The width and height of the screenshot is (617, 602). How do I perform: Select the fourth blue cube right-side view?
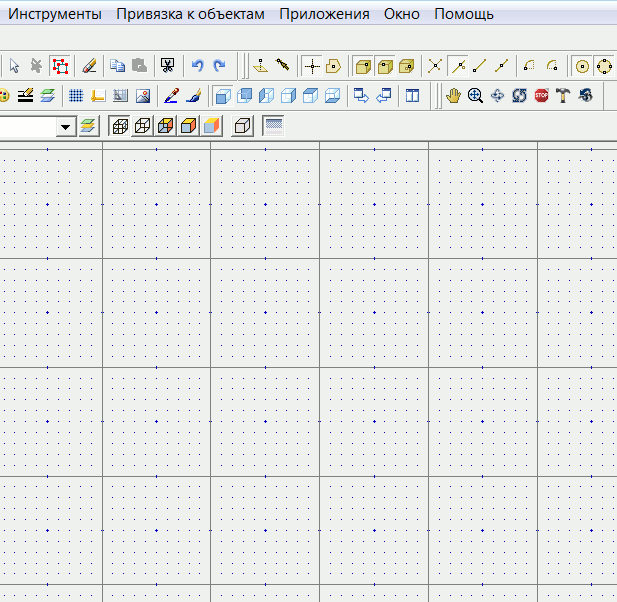pos(288,96)
